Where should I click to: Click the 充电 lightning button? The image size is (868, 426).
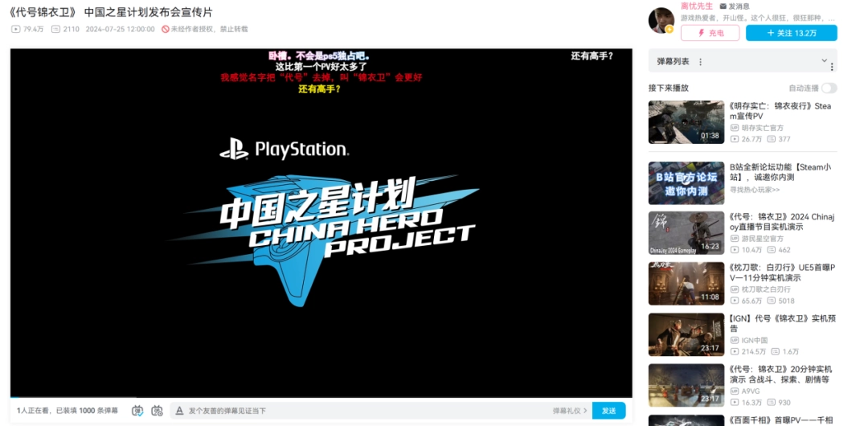[710, 33]
